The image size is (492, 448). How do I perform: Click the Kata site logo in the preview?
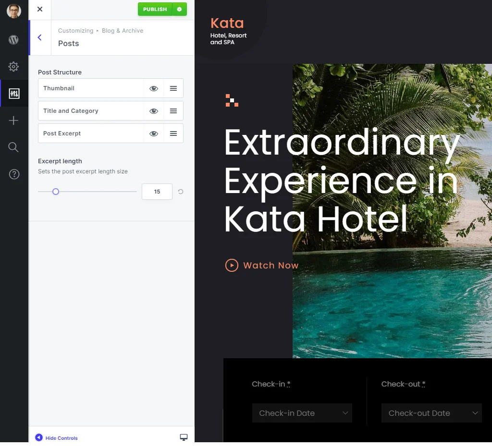pyautogui.click(x=227, y=23)
